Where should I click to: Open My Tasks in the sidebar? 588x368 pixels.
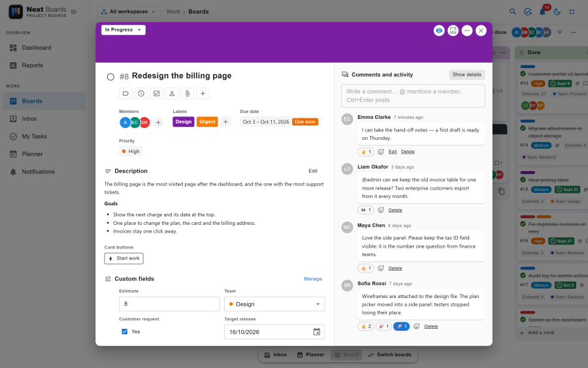[44, 136]
